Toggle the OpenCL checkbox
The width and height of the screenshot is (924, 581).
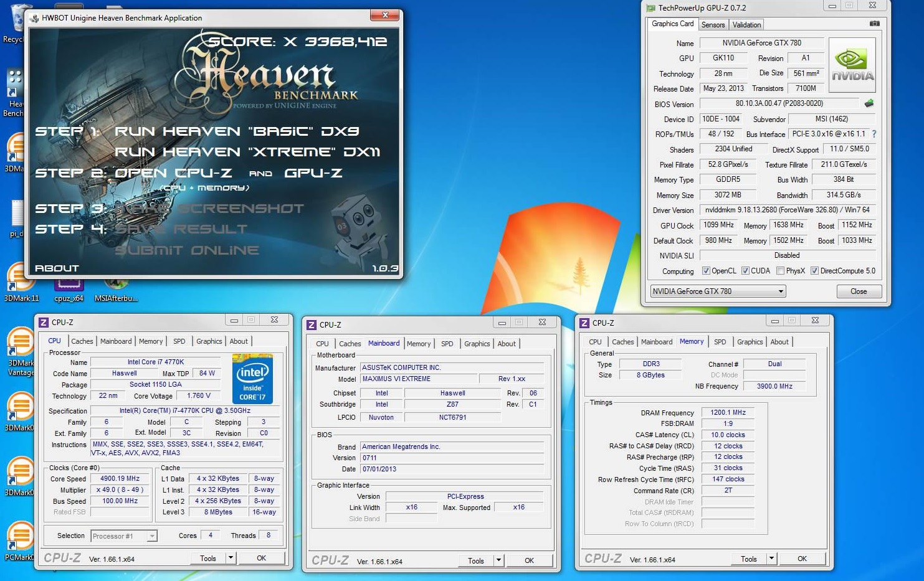pos(706,271)
